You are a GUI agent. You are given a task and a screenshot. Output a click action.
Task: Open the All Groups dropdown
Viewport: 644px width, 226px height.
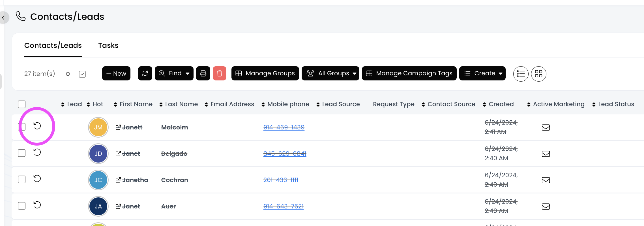click(x=330, y=74)
